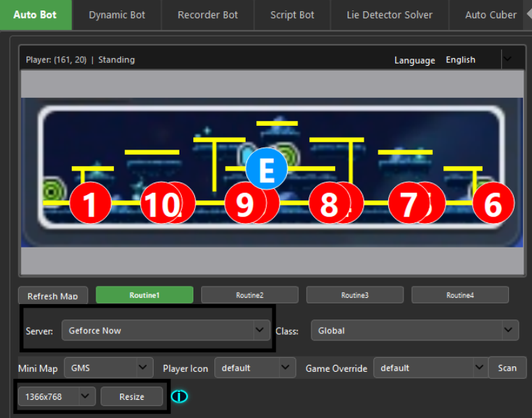Select red waypoint marker 10 on map

point(161,204)
